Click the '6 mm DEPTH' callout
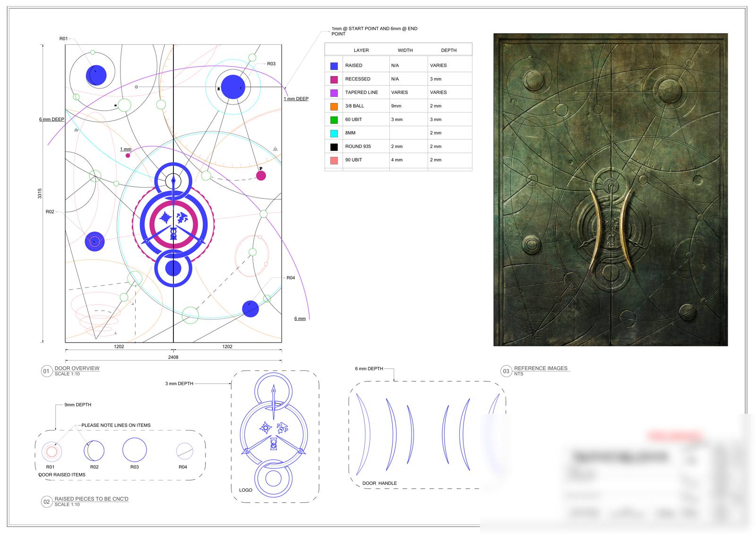 point(369,369)
